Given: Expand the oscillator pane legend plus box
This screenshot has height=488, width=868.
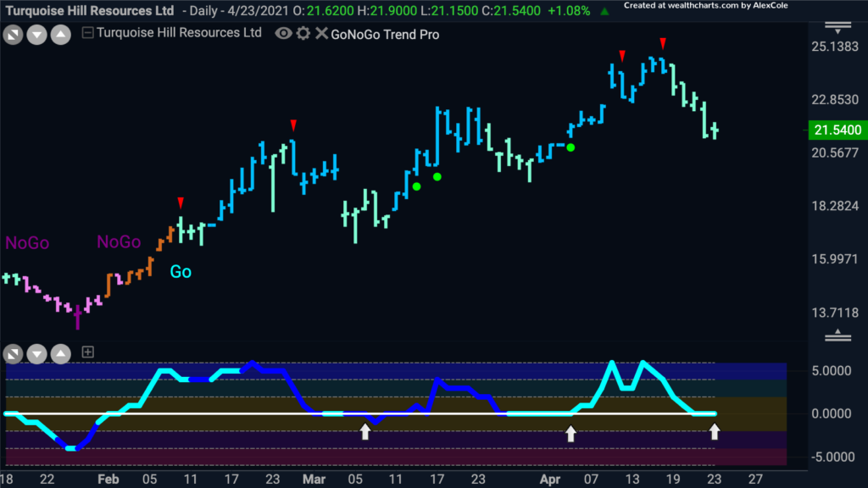Looking at the screenshot, I should pos(87,352).
